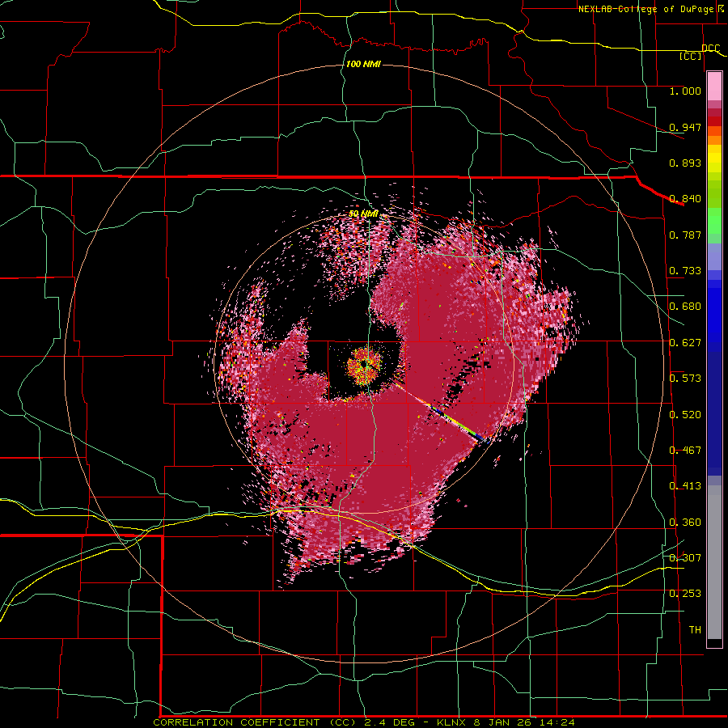Image resolution: width=728 pixels, height=728 pixels.
Task: Click the KLNX station identifier in the caption
Action: (453, 722)
